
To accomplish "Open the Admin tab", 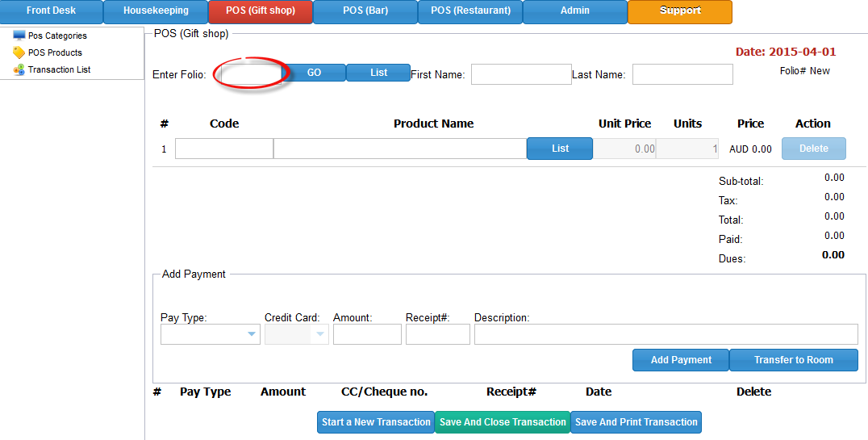I will pos(574,11).
